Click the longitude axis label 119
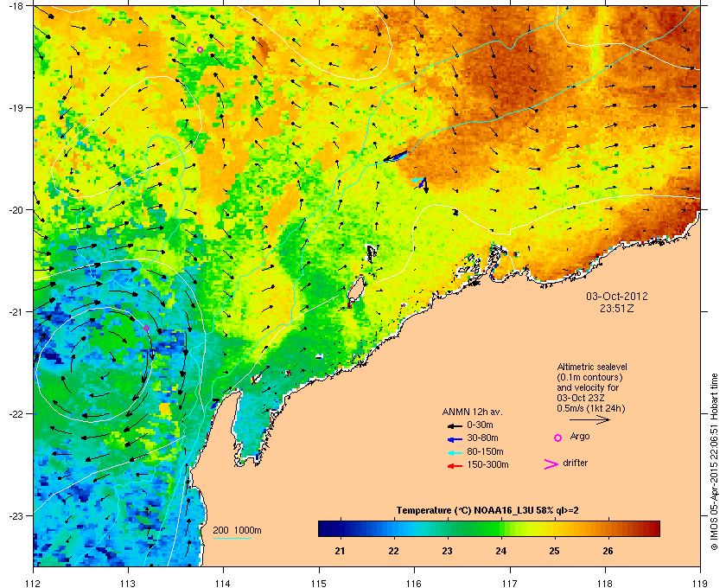 700,583
